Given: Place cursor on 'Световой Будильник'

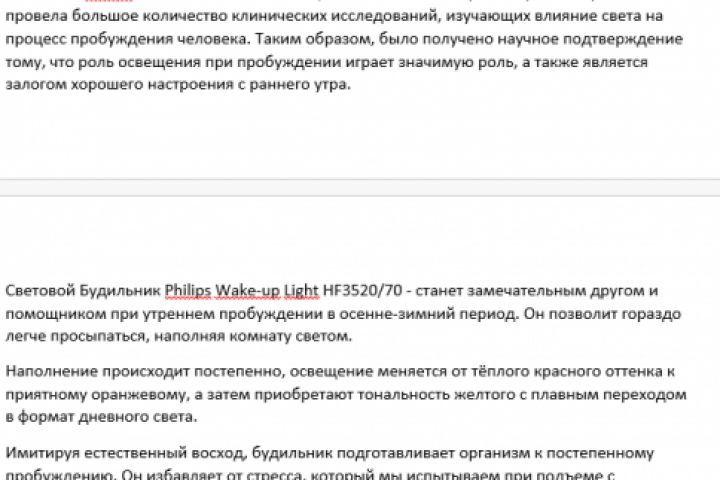Looking at the screenshot, I should 83,291.
